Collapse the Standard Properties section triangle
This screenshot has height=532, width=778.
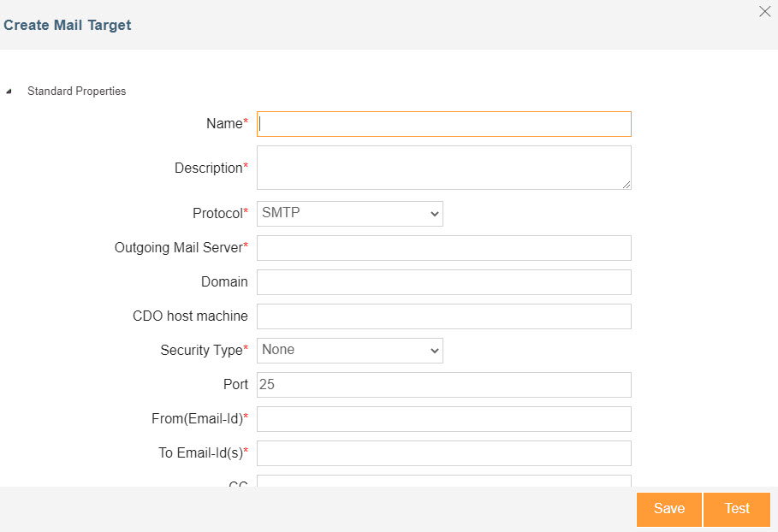pyautogui.click(x=9, y=92)
